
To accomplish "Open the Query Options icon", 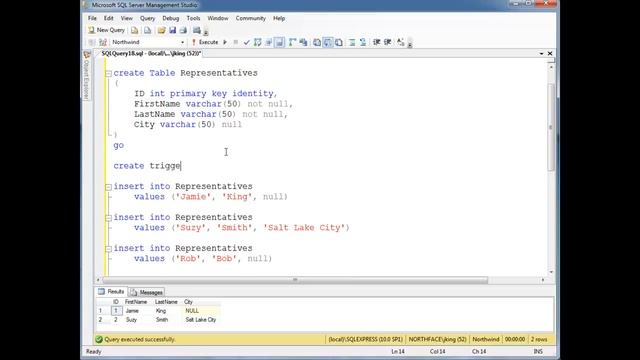I will [269, 42].
